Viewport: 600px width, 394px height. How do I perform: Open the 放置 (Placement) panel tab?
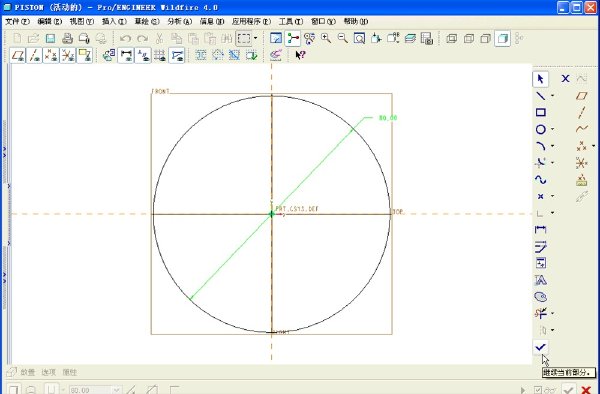[28, 372]
